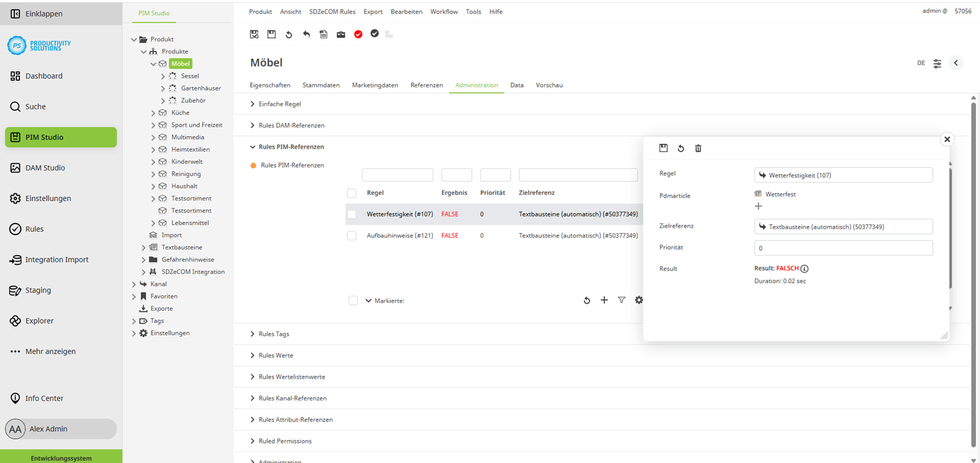The image size is (980, 463).
Task: Open the sliders settings icon beside DE
Action: [937, 63]
